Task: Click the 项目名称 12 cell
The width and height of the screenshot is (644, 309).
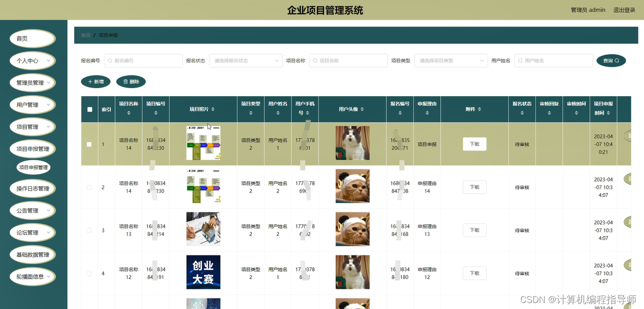Action: click(x=129, y=273)
